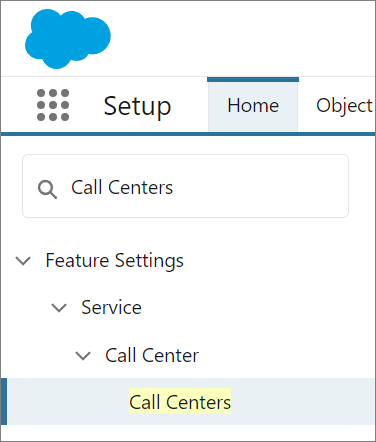
Task: Open the highlighted Call Centers link
Action: point(180,402)
